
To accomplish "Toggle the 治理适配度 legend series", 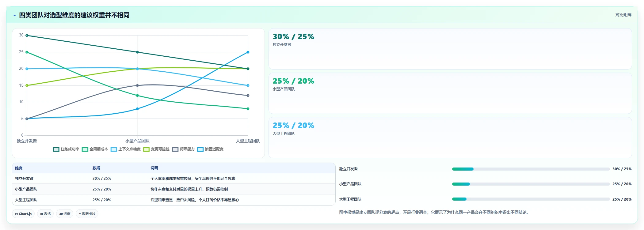I will click(210, 149).
